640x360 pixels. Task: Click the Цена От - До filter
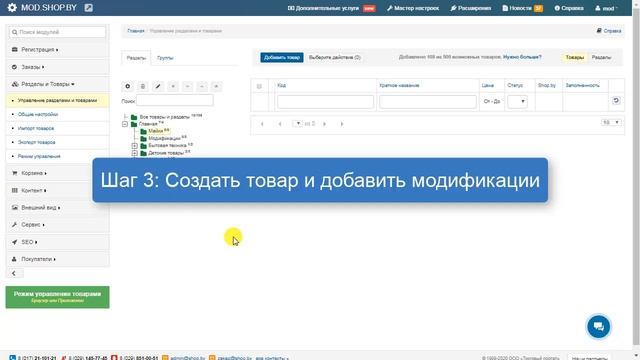pos(491,101)
